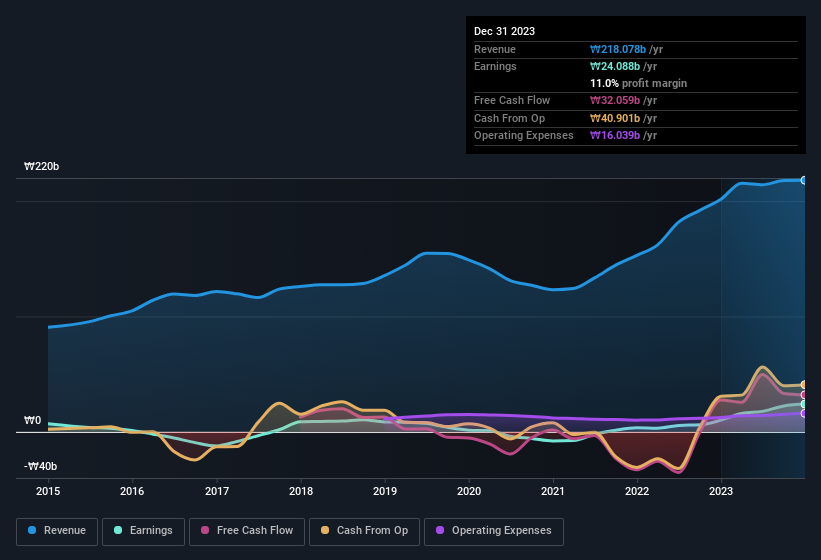Image resolution: width=821 pixels, height=560 pixels.
Task: Click the Dec 31 2023 tooltip date
Action: tap(504, 31)
